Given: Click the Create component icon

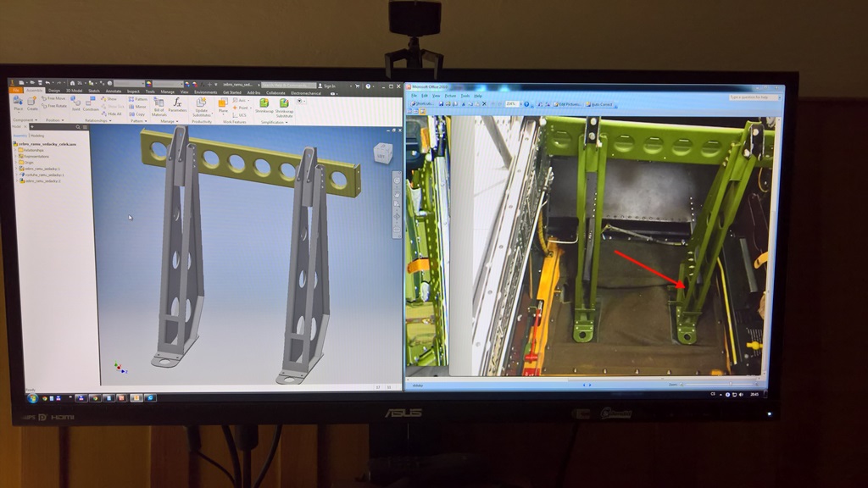Looking at the screenshot, I should pyautogui.click(x=32, y=103).
